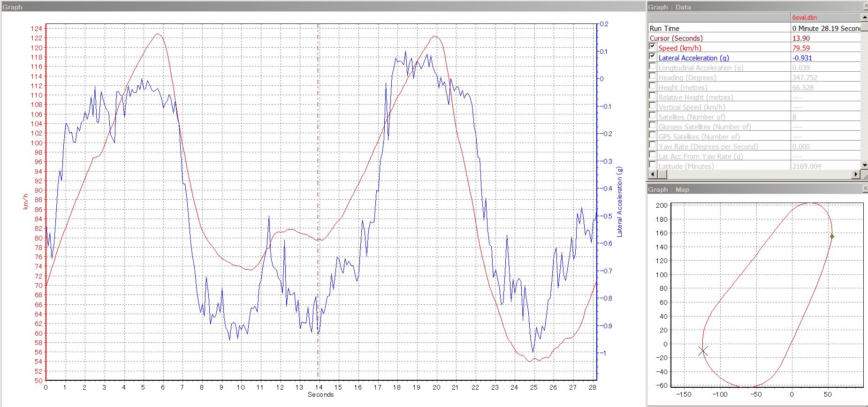Screen dimensions: 868x407
Task: Click the Satellites (Number of) channel label
Action: click(x=692, y=117)
